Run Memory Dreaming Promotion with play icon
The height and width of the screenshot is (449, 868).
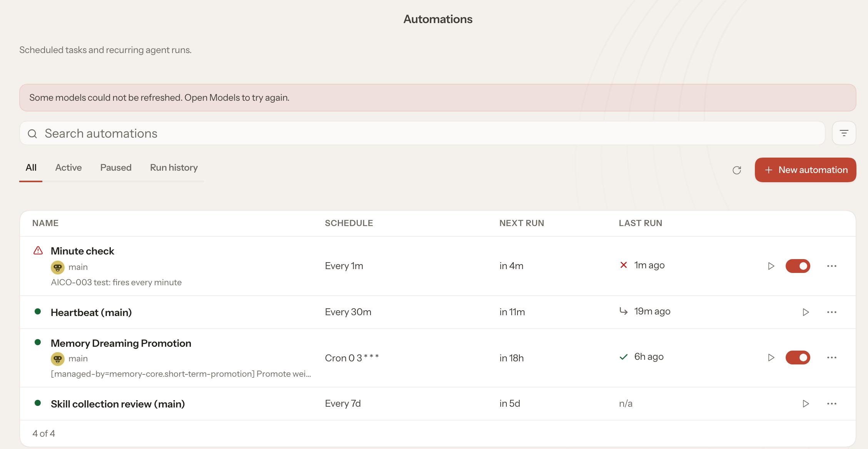[771, 358]
